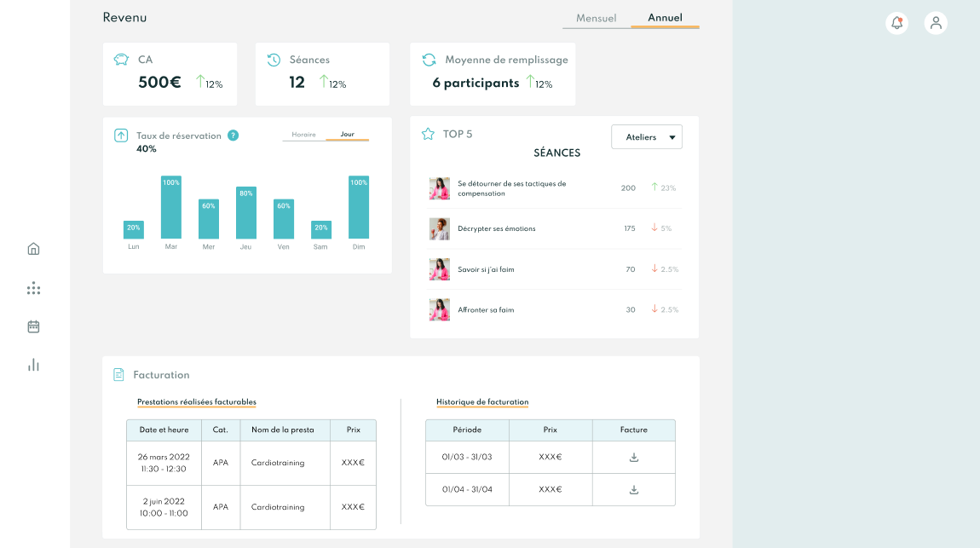This screenshot has height=548, width=980.
Task: Download the invoice for 01/04 - 31/04
Action: click(x=633, y=490)
